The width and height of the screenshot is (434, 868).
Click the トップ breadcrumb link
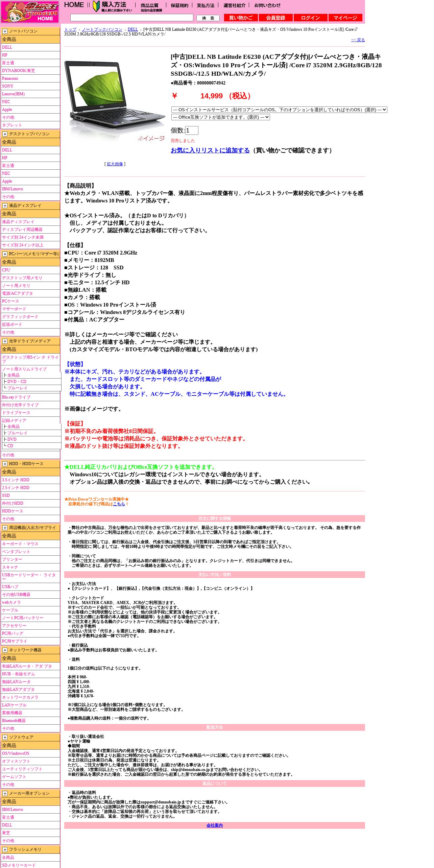pos(70,29)
